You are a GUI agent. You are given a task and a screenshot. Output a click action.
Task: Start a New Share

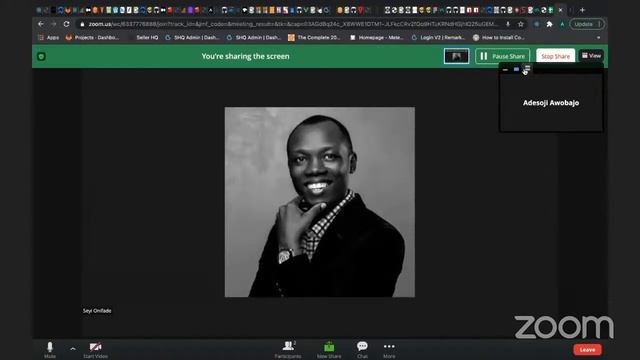329,350
